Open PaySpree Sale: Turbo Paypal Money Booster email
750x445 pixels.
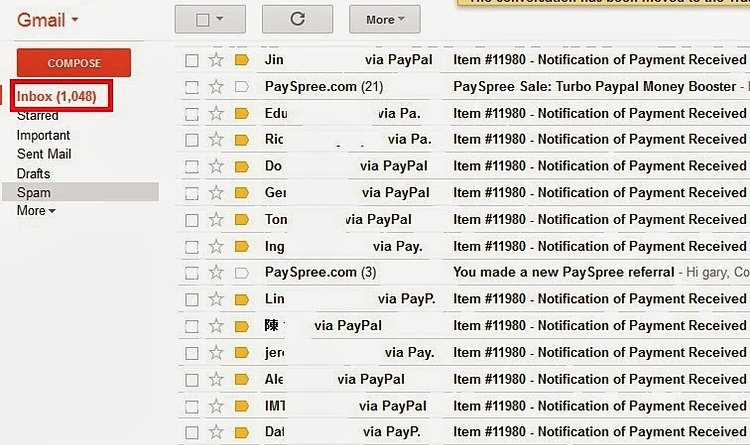[595, 87]
